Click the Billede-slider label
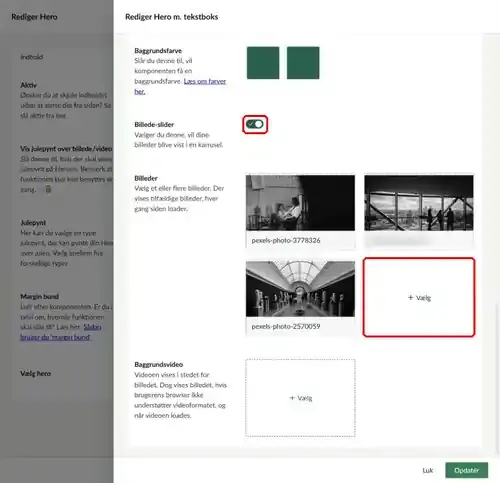The image size is (500, 483). pyautogui.click(x=154, y=124)
